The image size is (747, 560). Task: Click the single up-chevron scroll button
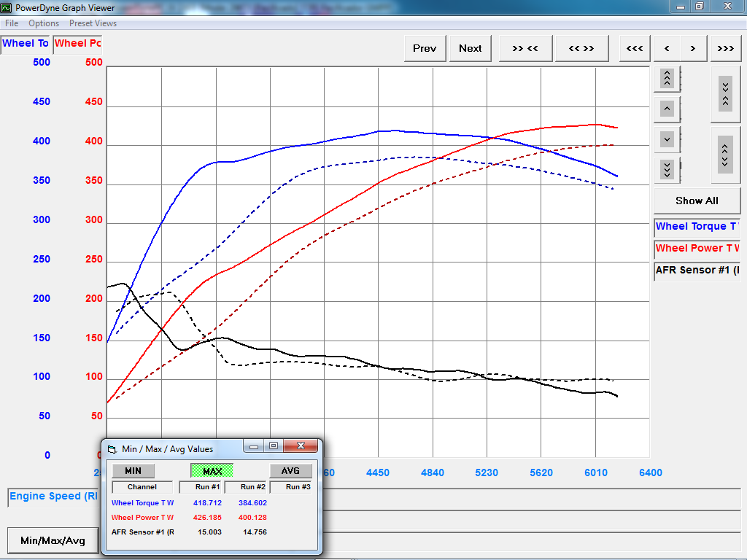point(667,109)
